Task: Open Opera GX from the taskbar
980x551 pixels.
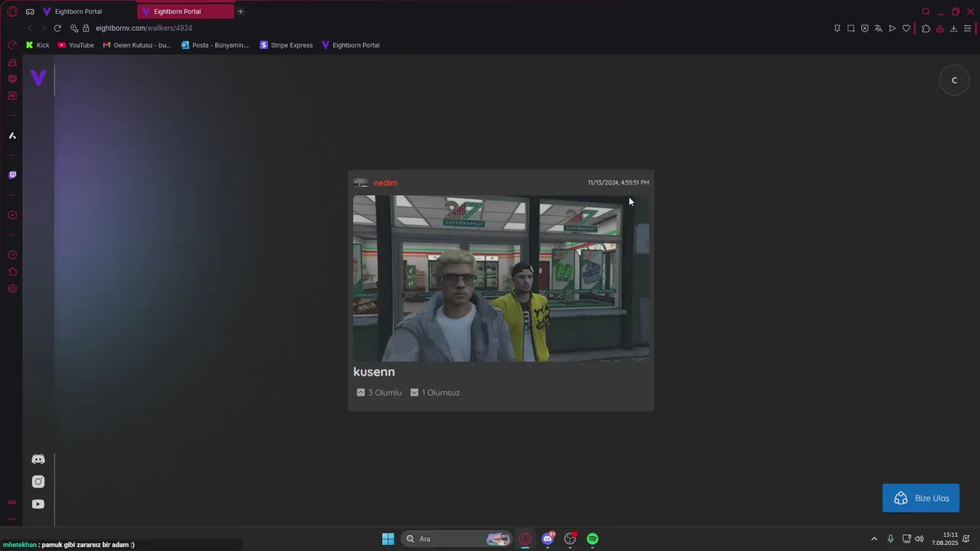Action: [525, 539]
